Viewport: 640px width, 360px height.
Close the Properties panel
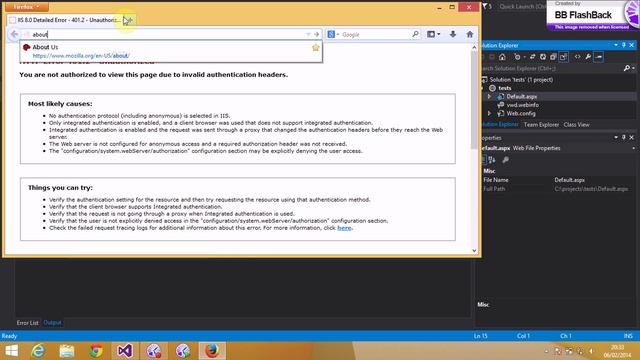pyautogui.click(x=631, y=138)
